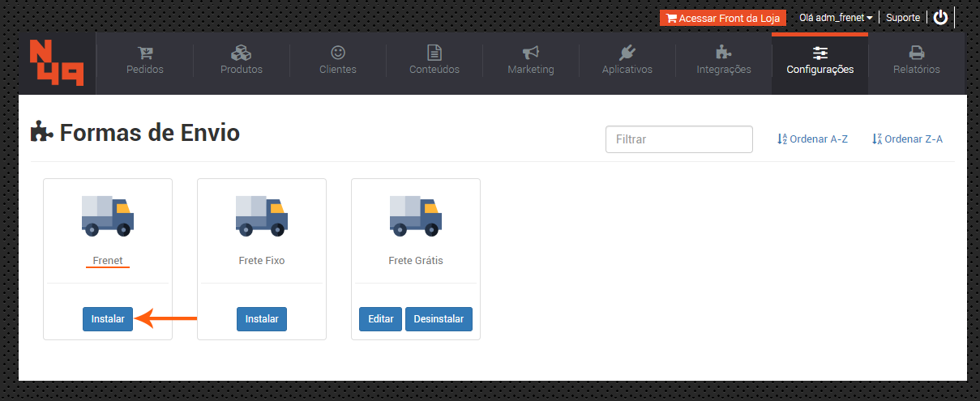
Task: Open the Aplicativos plug section
Action: pyautogui.click(x=627, y=61)
